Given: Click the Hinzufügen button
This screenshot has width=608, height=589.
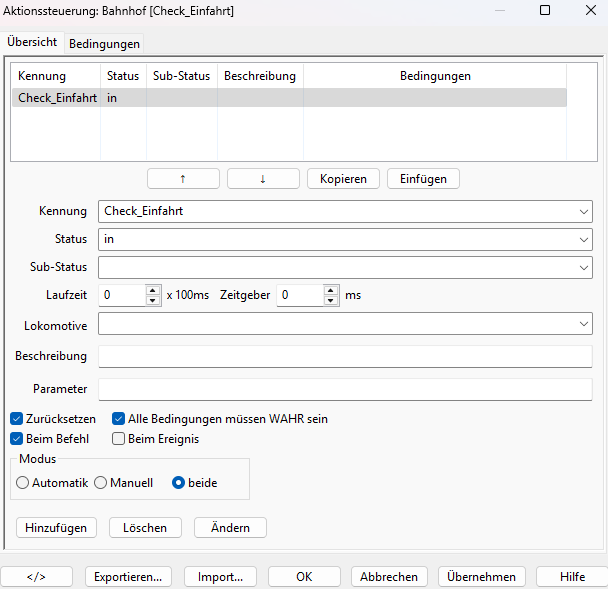Looking at the screenshot, I should click(56, 527).
